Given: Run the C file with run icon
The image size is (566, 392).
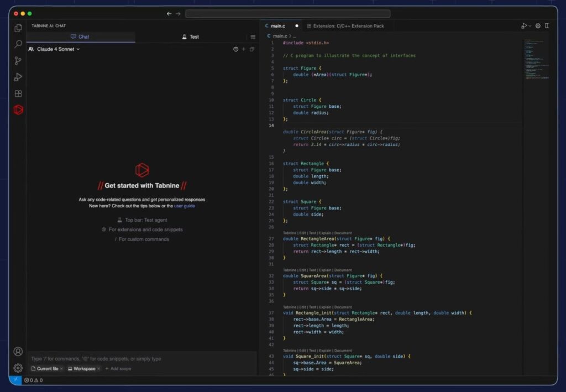Looking at the screenshot, I should click(524, 25).
